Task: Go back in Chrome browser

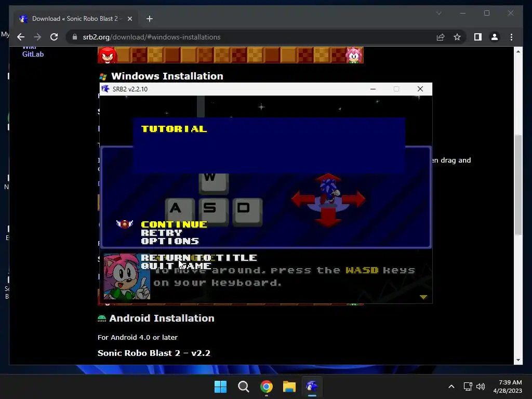Action: tap(21, 37)
